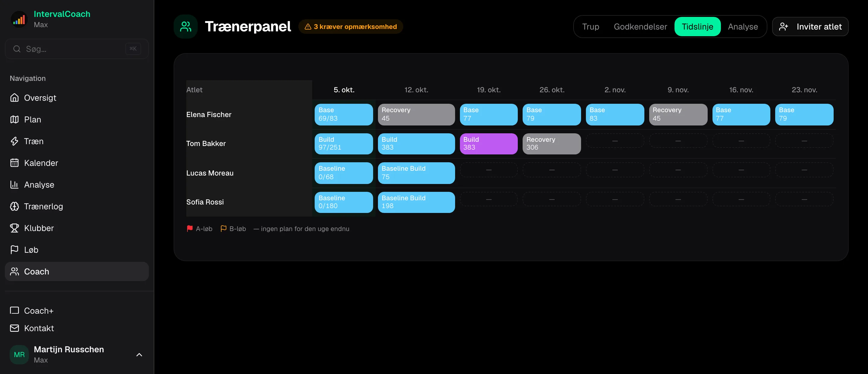Open Tom Bakker's purple Build 383 block
The width and height of the screenshot is (868, 374).
click(x=489, y=144)
